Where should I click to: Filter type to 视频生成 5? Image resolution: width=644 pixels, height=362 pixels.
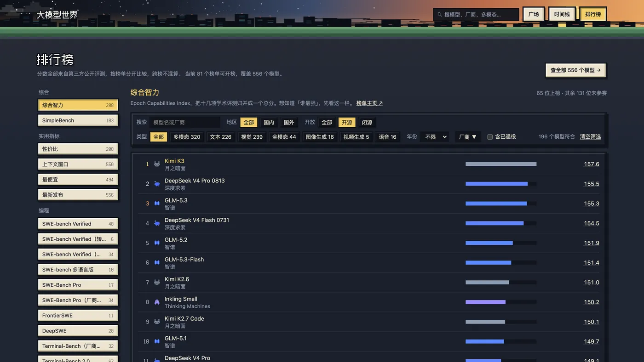click(x=356, y=137)
